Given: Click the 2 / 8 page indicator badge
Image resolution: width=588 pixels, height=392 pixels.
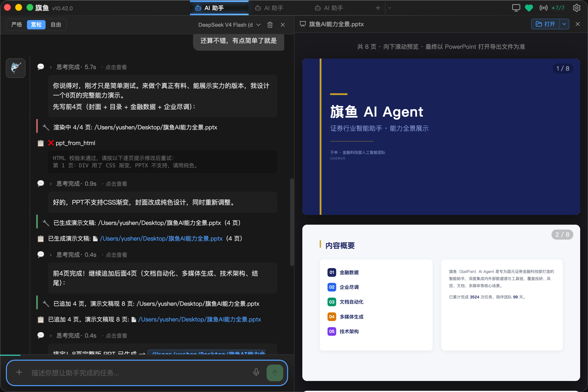Looking at the screenshot, I should [x=562, y=234].
